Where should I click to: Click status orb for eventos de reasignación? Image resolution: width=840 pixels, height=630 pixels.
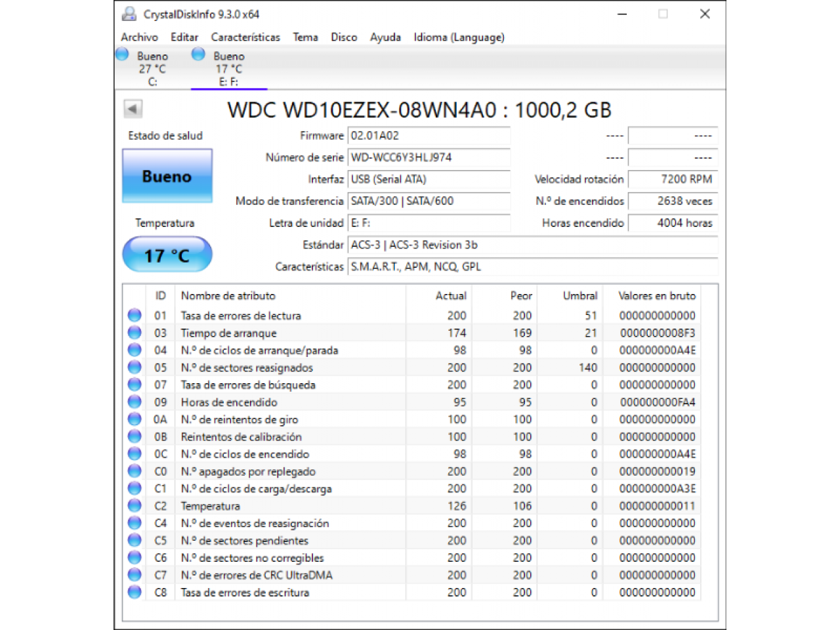pos(135,522)
